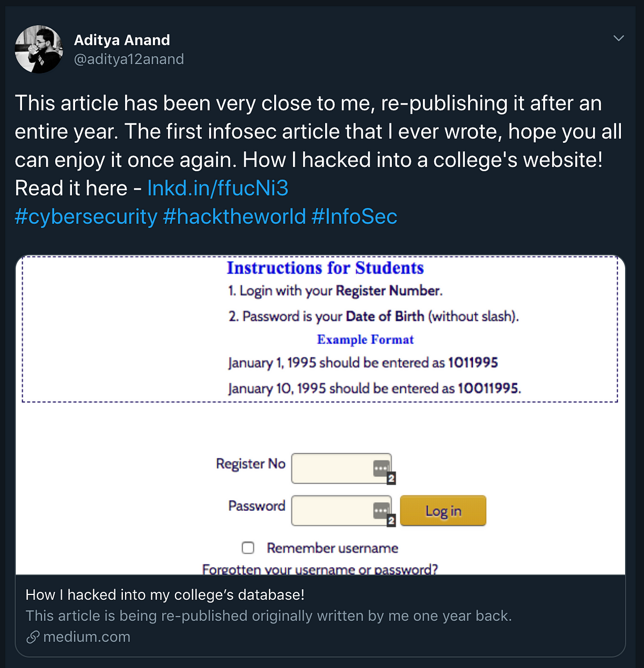
Task: Open the @aditya12anand handle
Action: tap(129, 59)
